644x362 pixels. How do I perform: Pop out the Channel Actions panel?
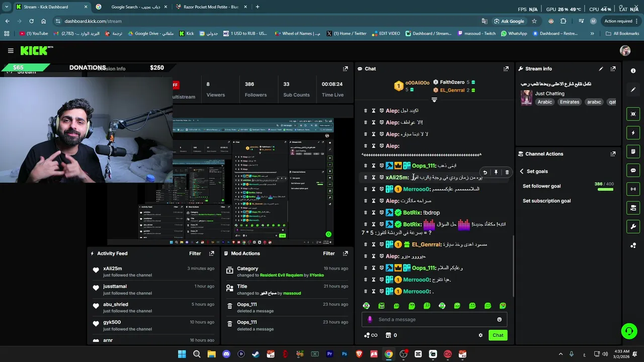click(x=613, y=154)
